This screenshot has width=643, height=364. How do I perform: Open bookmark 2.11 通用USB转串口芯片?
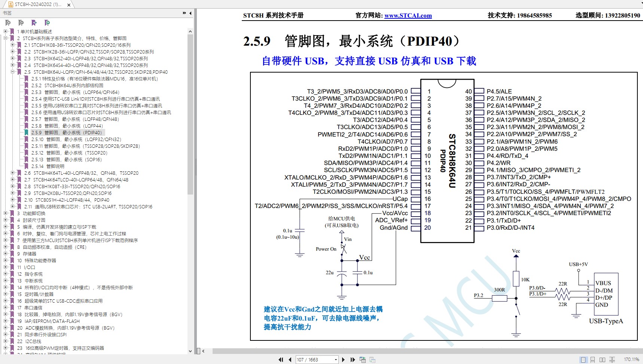(x=88, y=207)
